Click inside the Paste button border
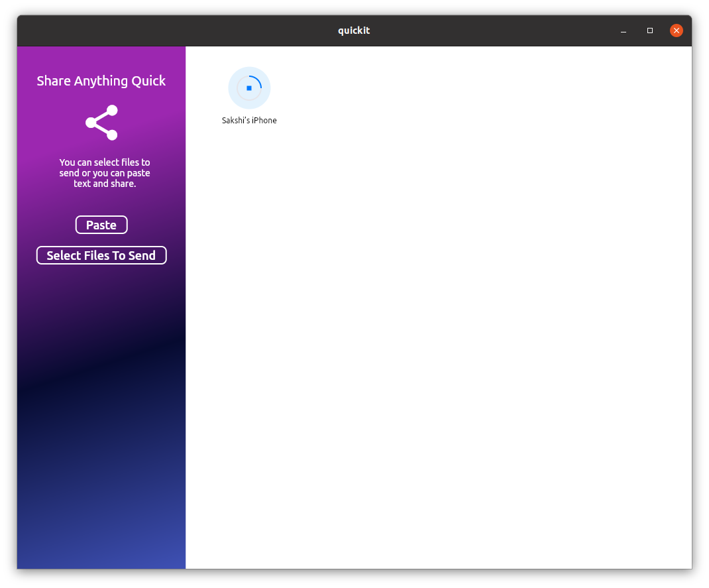Screen dimensions: 709x588 tap(101, 225)
